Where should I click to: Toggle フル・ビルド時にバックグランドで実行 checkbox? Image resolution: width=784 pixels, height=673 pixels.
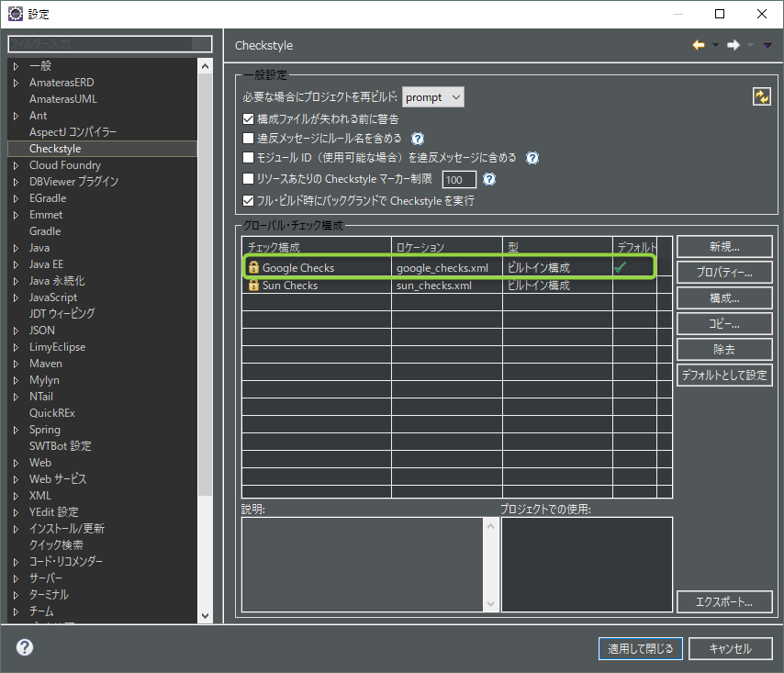248,200
